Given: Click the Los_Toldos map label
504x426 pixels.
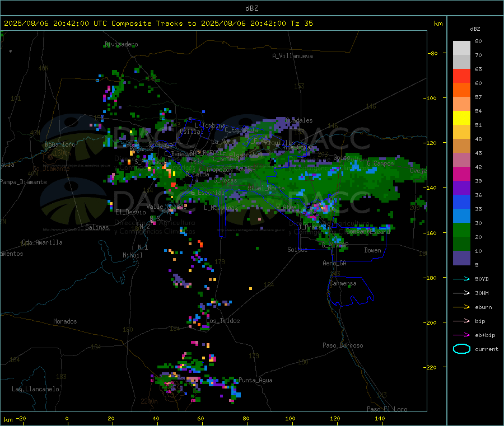Looking at the screenshot, I should 223,321.
